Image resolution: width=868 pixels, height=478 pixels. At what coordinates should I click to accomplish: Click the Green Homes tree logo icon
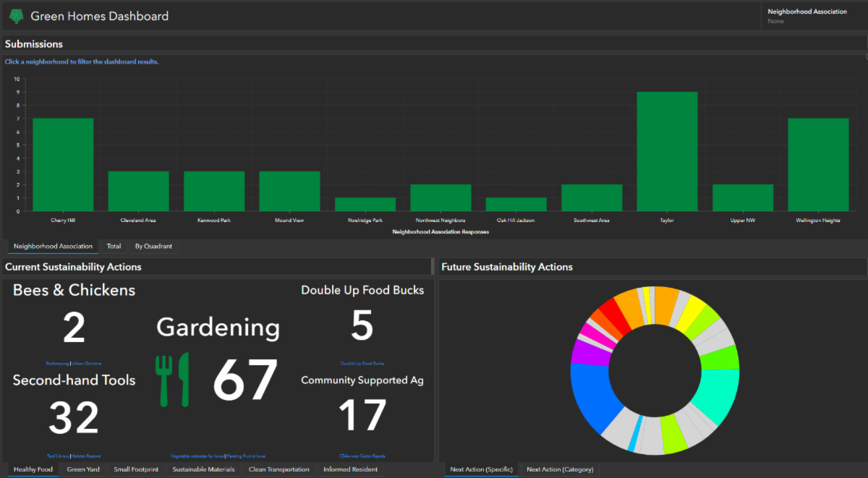[16, 16]
